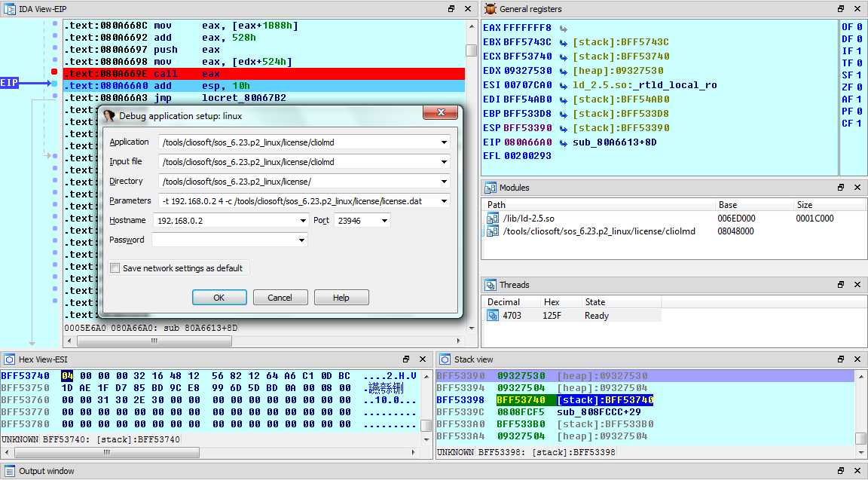Image resolution: width=868 pixels, height=480 pixels.
Task: Click the jump arrow next to EBX register
Action: pyautogui.click(x=563, y=42)
